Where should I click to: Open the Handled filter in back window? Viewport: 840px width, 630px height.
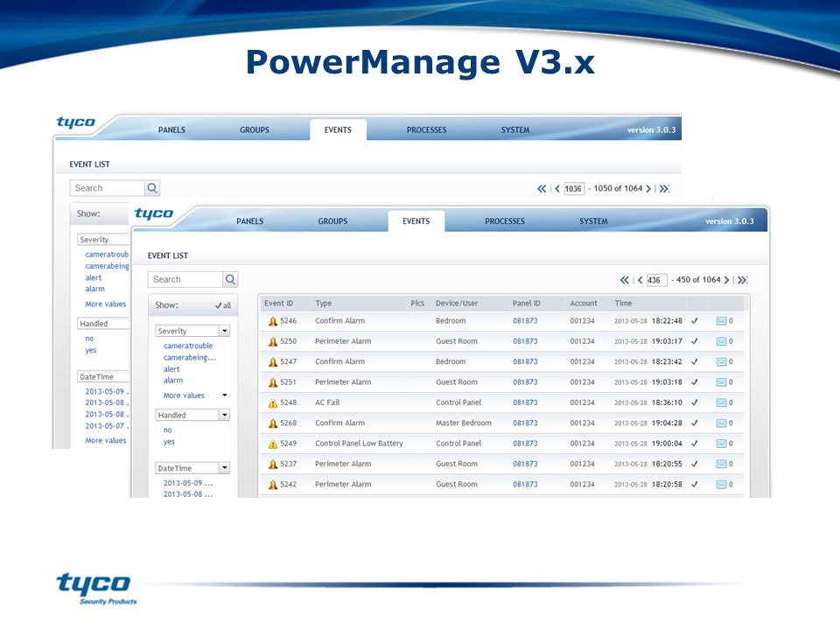pyautogui.click(x=103, y=324)
